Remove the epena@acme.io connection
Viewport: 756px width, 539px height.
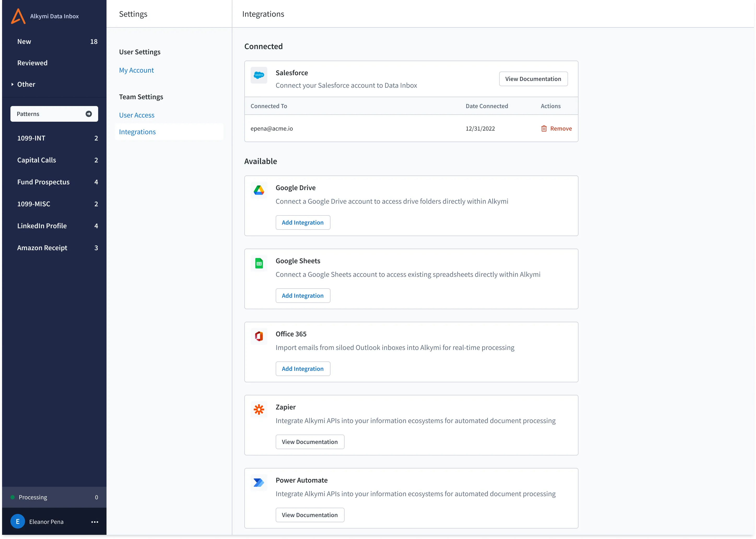click(x=556, y=128)
